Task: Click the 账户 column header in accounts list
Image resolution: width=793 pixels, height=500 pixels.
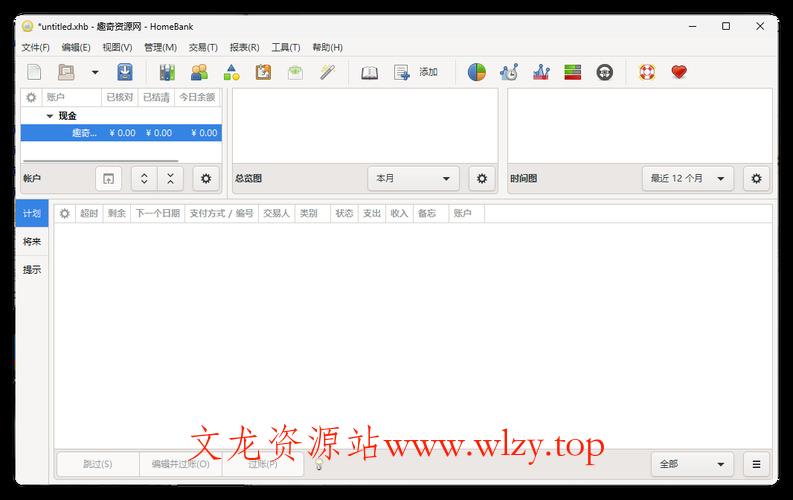Action: [x=71, y=97]
